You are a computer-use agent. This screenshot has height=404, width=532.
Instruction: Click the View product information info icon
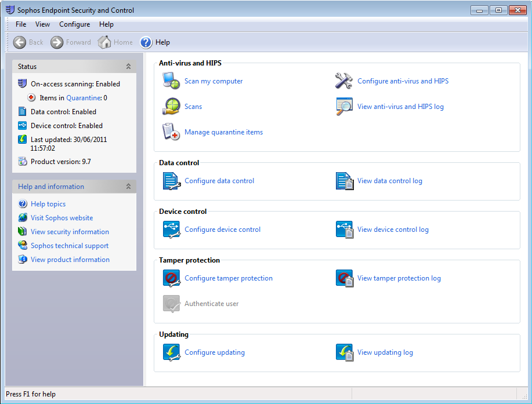pyautogui.click(x=23, y=259)
